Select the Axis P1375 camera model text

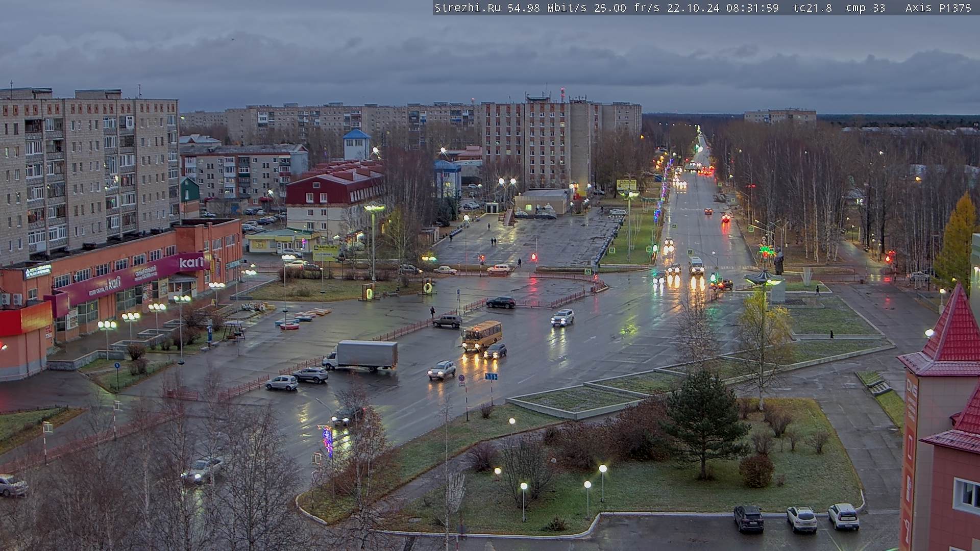click(938, 8)
